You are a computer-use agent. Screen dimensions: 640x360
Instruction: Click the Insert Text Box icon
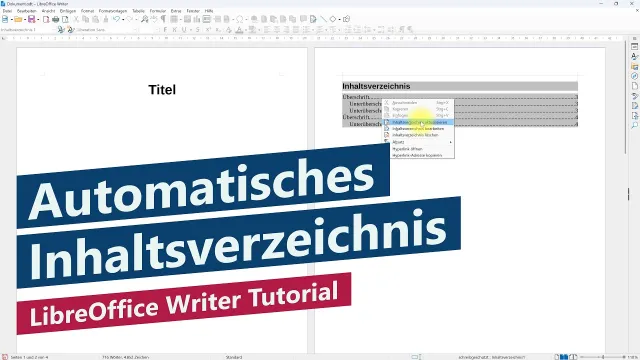[207, 19]
